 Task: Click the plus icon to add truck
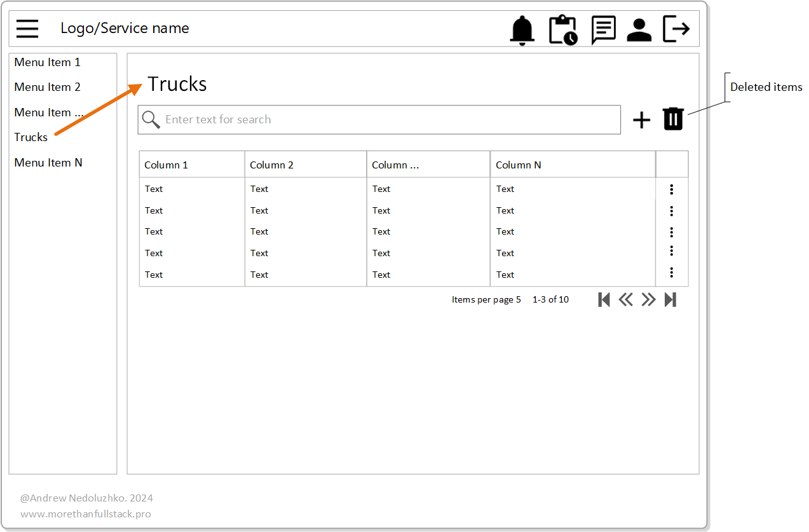click(x=642, y=120)
